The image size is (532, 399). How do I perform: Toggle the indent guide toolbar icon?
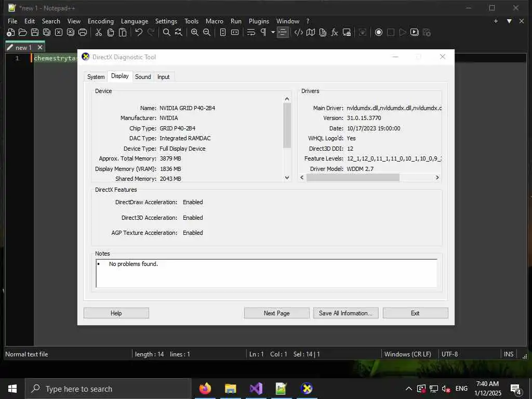pos(283,33)
